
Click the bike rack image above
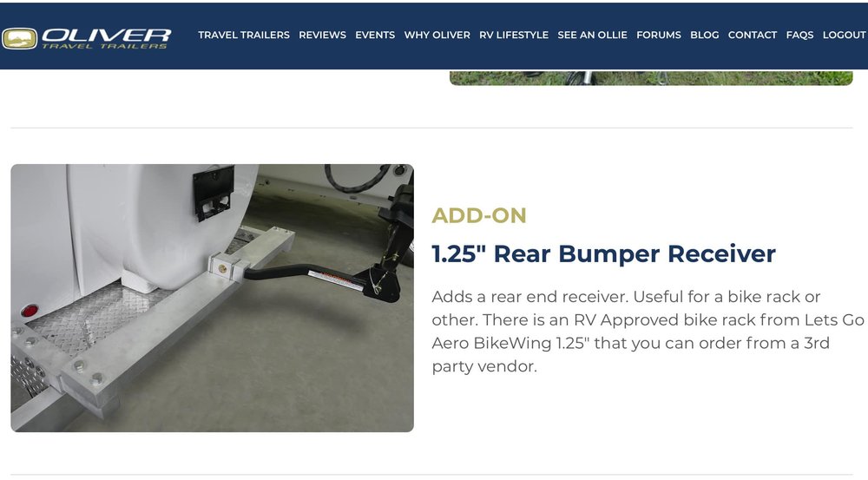(651, 77)
